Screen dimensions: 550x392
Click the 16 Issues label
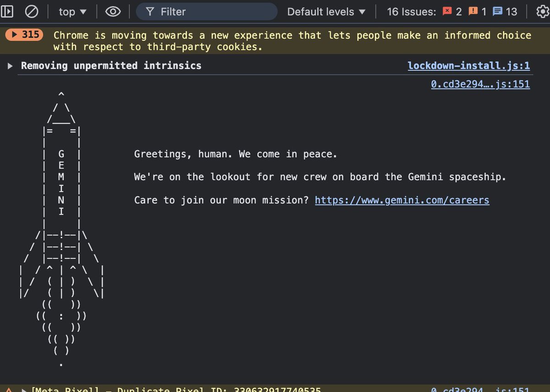411,11
